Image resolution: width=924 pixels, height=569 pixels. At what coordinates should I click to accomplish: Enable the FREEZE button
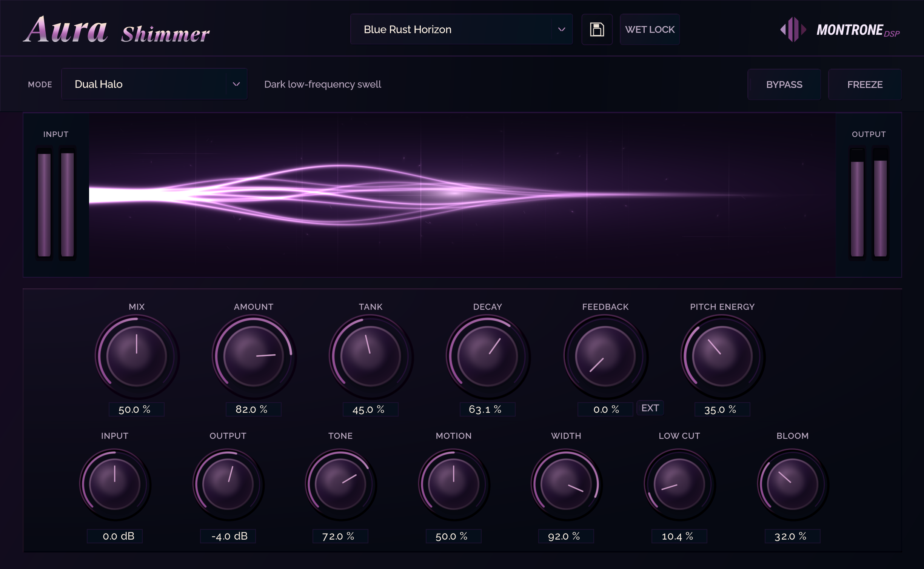tap(865, 85)
